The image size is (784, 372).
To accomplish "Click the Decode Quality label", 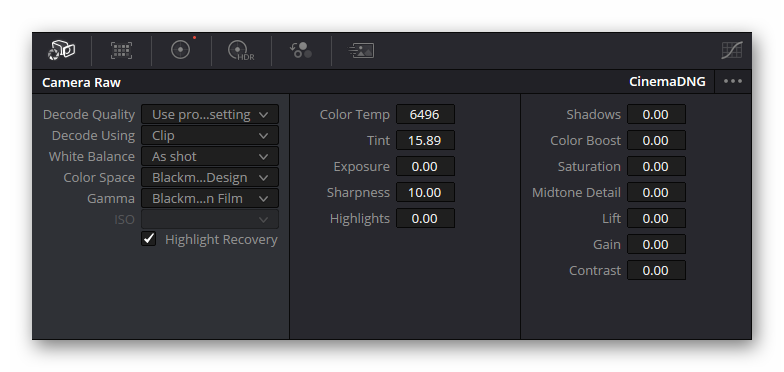I will (89, 114).
